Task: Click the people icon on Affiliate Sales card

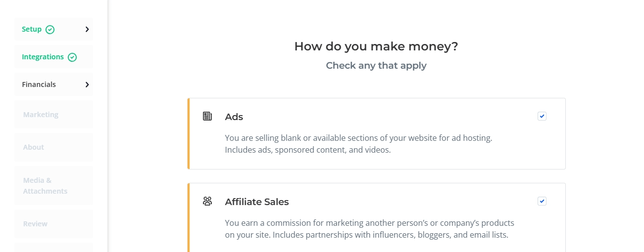Action: click(207, 201)
